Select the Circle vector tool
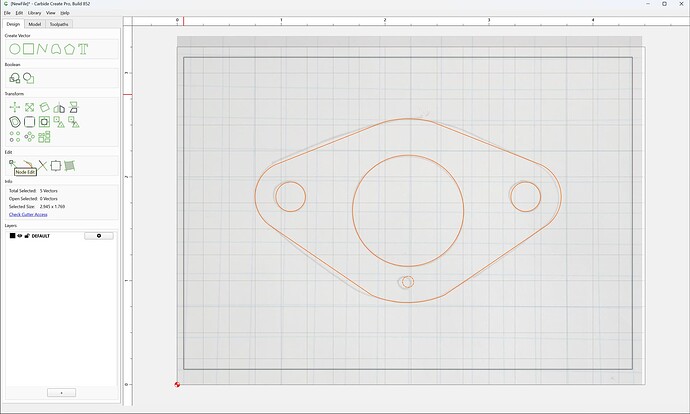Screen dimensions: 690x414 15,49
